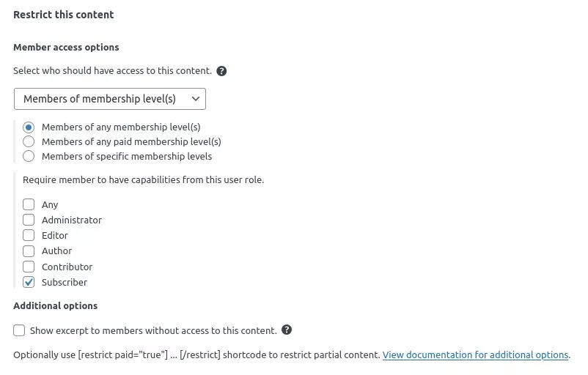Image resolution: width=588 pixels, height=375 pixels.
Task: Choose Members of any paid membership level(s)
Action: click(x=29, y=141)
